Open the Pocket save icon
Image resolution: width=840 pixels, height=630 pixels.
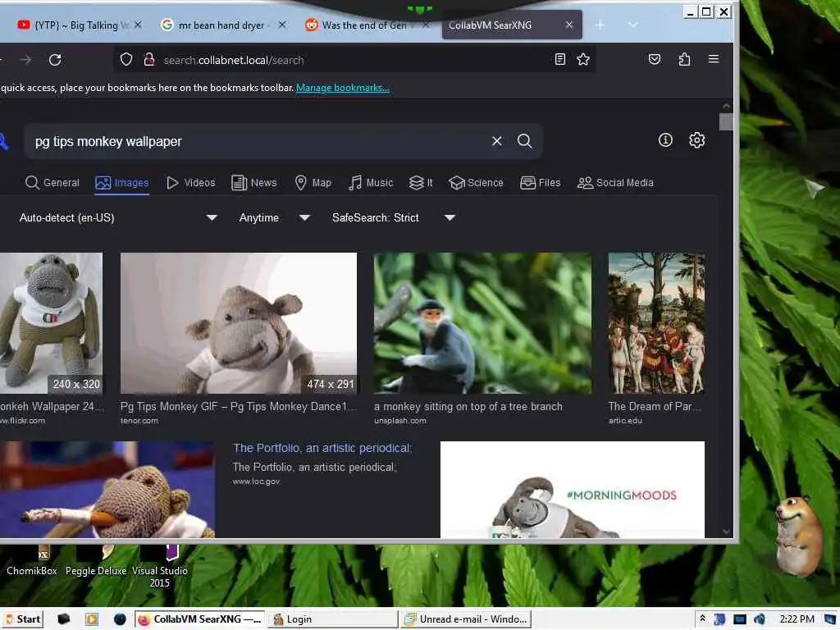pyautogui.click(x=654, y=59)
